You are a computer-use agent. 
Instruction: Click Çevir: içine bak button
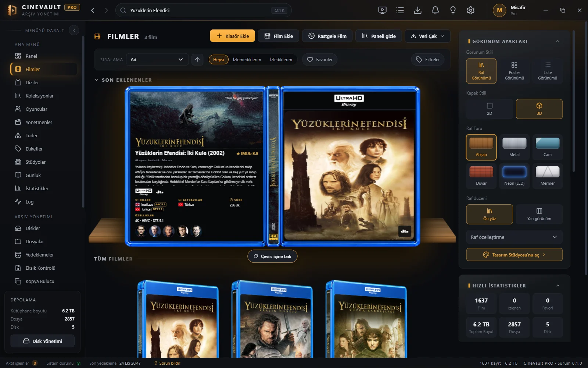[272, 256]
